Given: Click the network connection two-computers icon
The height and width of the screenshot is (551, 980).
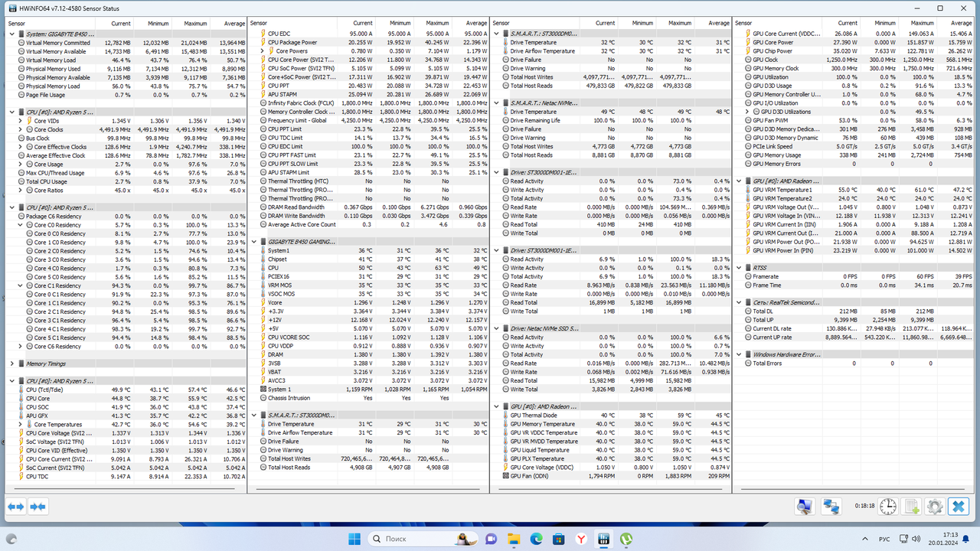Looking at the screenshot, I should coord(831,507).
